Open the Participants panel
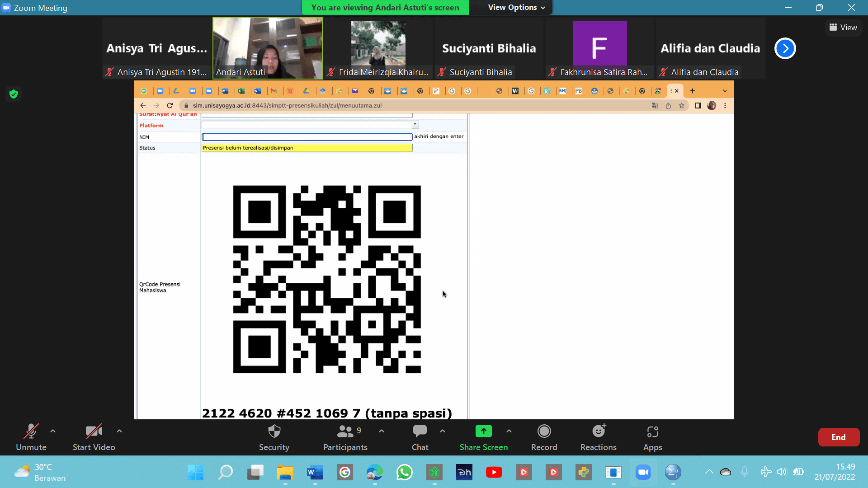The height and width of the screenshot is (488, 868). tap(345, 437)
